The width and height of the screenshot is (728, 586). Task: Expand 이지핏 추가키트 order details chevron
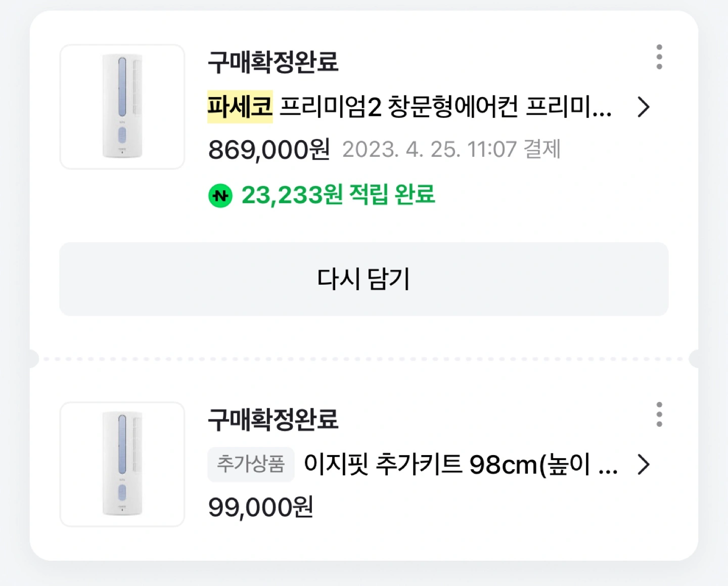643,465
